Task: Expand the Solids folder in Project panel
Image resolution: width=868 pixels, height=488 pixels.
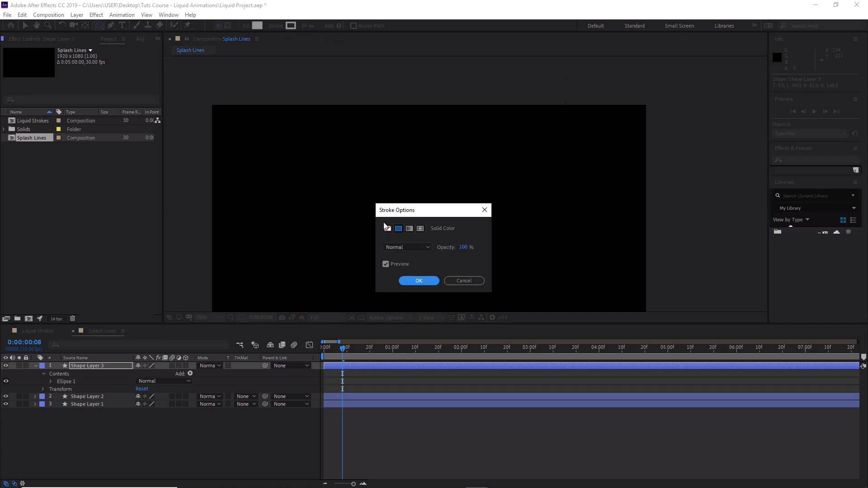Action: (x=4, y=129)
